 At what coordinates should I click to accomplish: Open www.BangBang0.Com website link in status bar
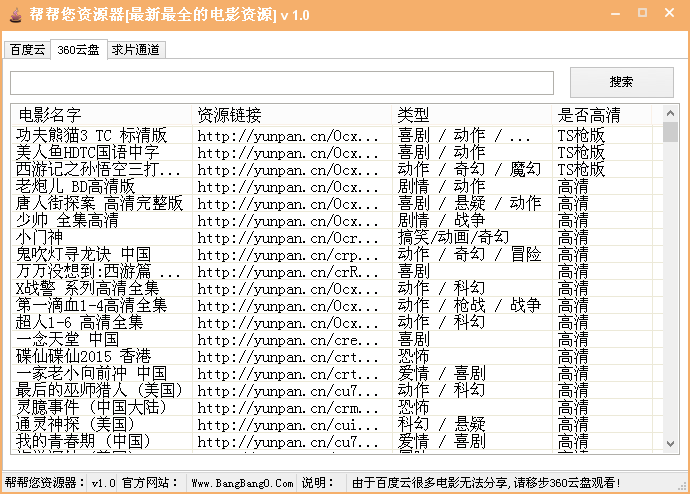pos(242,483)
